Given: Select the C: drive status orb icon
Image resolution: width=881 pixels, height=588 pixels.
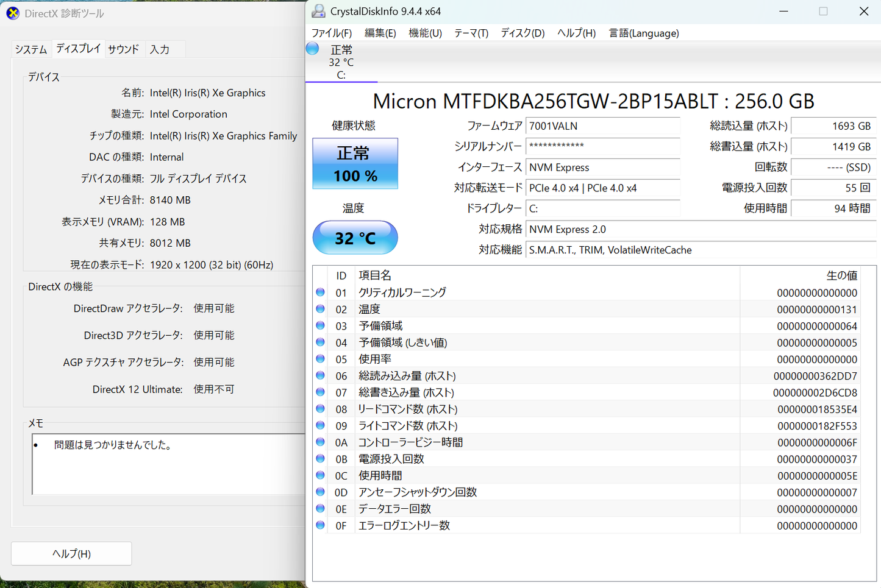Looking at the screenshot, I should click(x=312, y=49).
